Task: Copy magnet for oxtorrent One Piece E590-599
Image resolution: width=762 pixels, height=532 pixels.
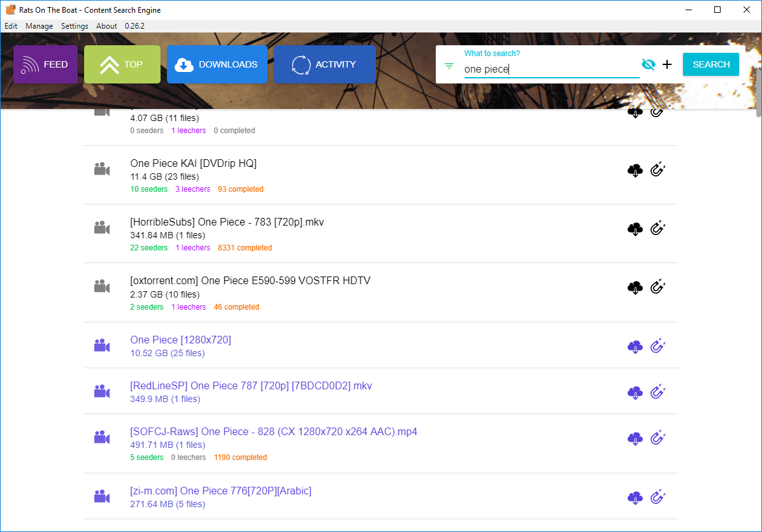Action: click(658, 287)
